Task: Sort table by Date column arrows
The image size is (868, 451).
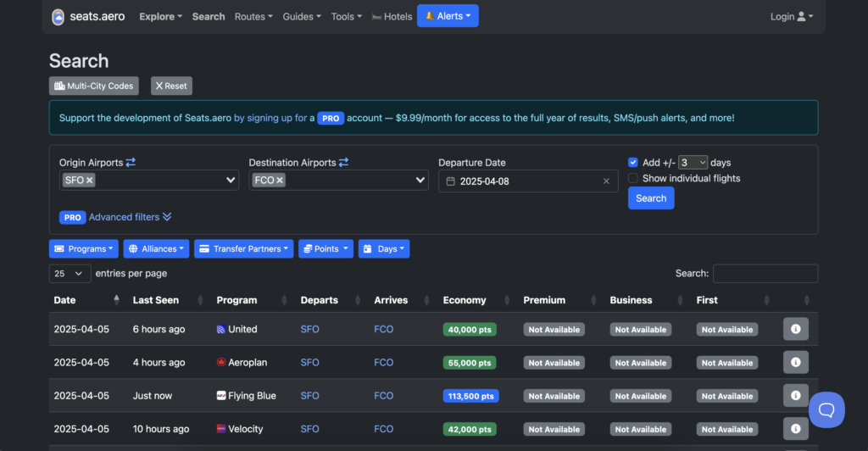Action: (x=116, y=300)
